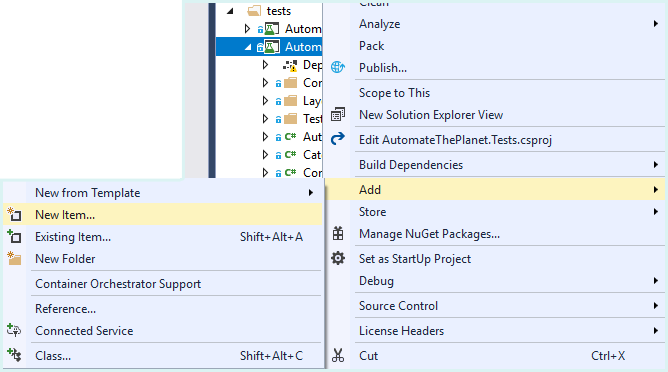Click the New Solution Explorer View icon
This screenshot has height=372, width=668.
(338, 114)
